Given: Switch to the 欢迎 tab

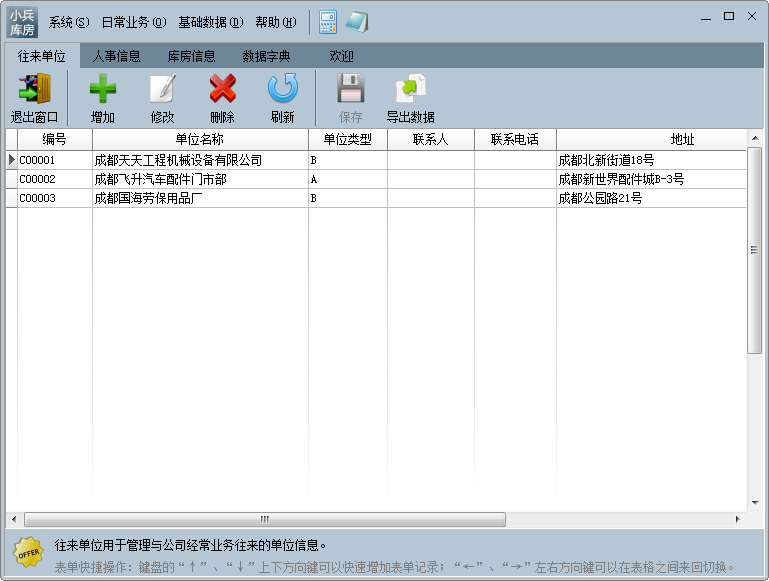Looking at the screenshot, I should [x=341, y=56].
